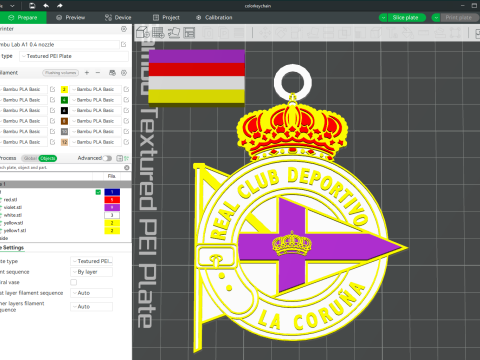This screenshot has width=480, height=360.
Task: Switch process scope to Objects
Action: [48, 158]
